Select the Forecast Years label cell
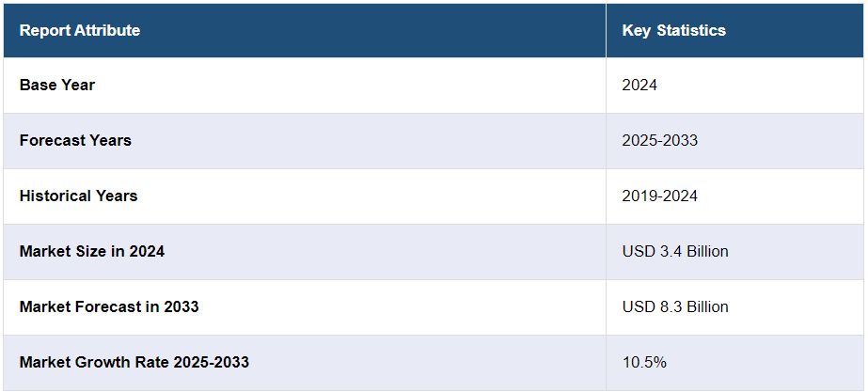 coord(75,141)
